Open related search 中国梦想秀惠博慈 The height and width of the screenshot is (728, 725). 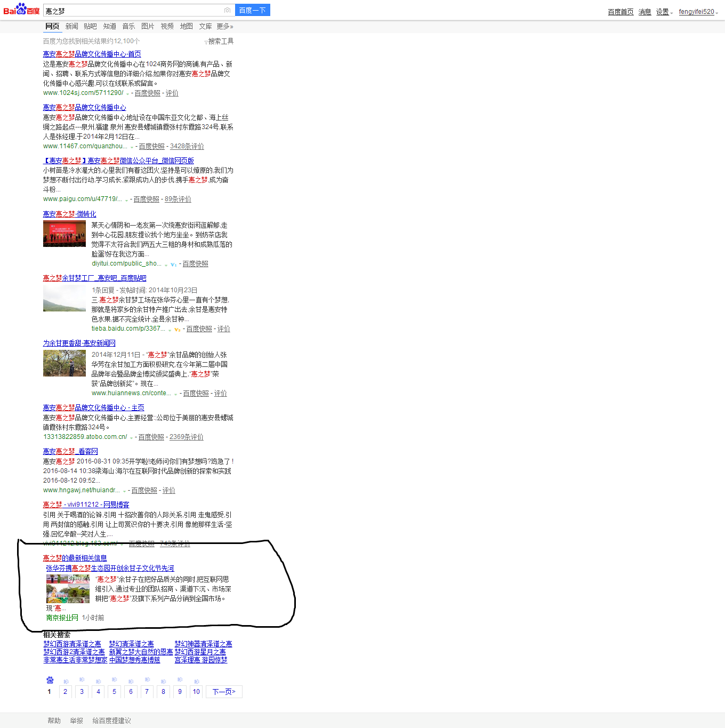135,660
